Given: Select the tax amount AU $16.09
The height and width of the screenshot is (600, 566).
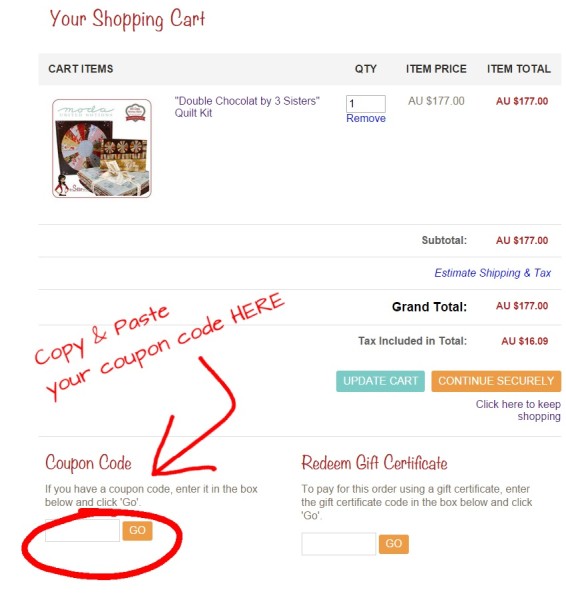Looking at the screenshot, I should point(525,341).
